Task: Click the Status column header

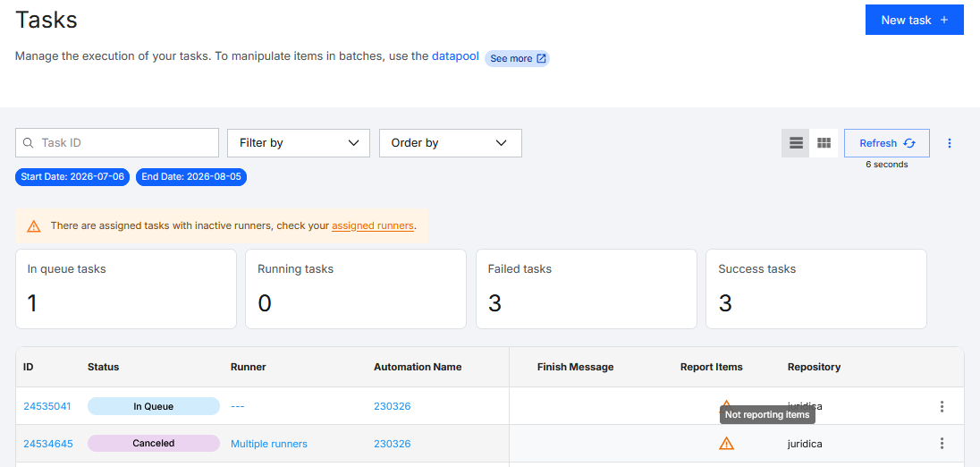Action: pyautogui.click(x=103, y=367)
